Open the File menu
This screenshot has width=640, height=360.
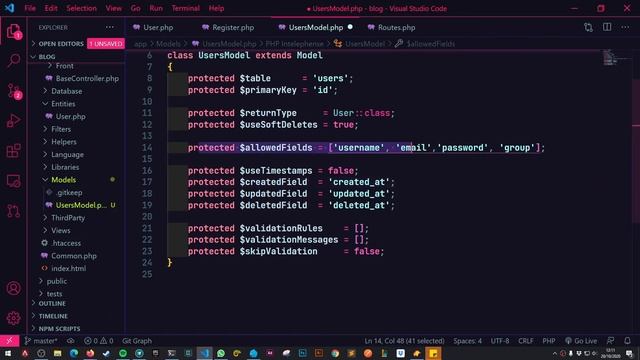(30, 8)
